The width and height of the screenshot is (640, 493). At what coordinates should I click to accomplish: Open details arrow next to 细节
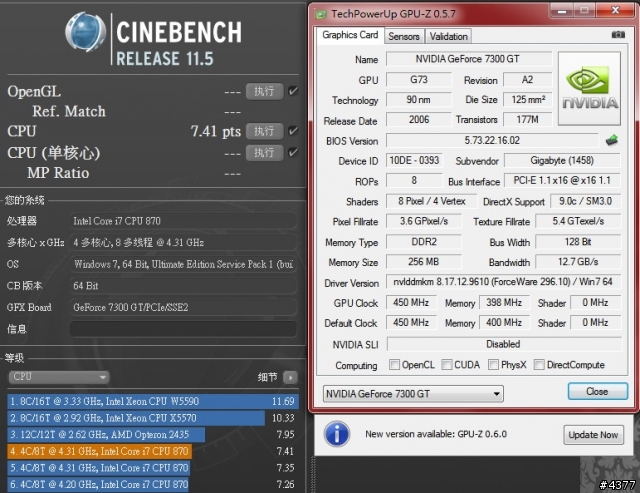(291, 378)
